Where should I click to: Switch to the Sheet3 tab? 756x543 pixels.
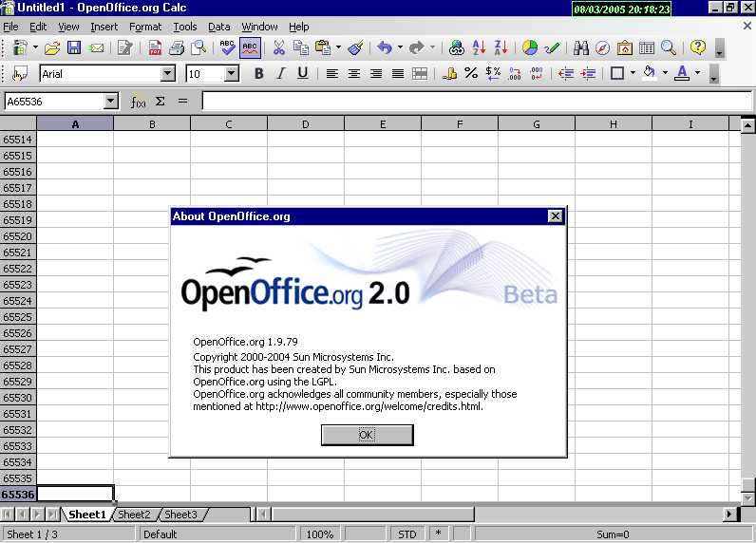point(180,515)
